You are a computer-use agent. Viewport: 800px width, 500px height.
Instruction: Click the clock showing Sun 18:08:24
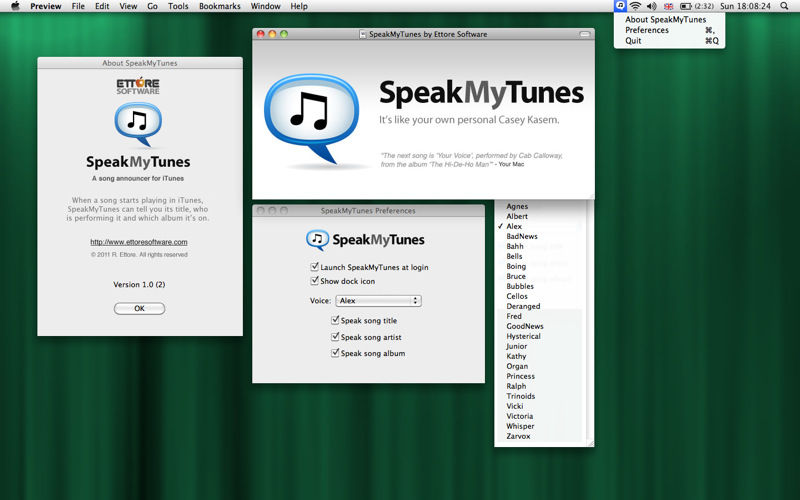pos(745,6)
